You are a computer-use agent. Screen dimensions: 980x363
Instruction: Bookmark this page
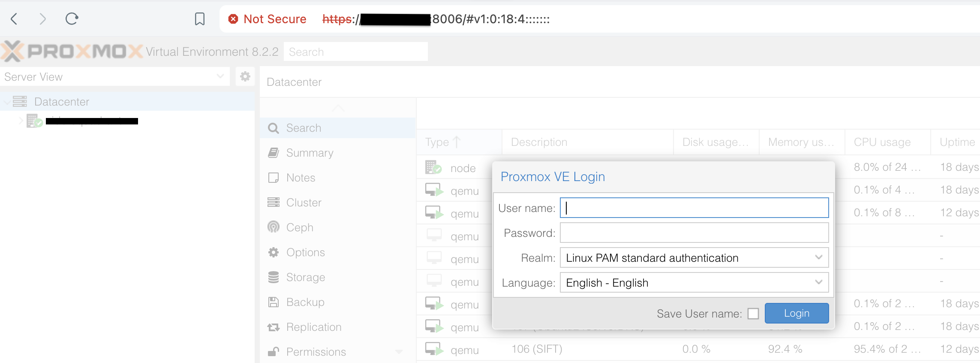200,19
